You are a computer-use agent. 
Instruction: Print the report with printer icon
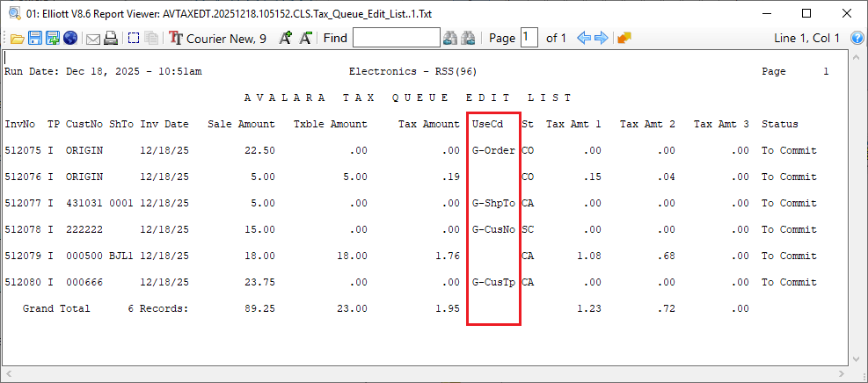tap(111, 38)
